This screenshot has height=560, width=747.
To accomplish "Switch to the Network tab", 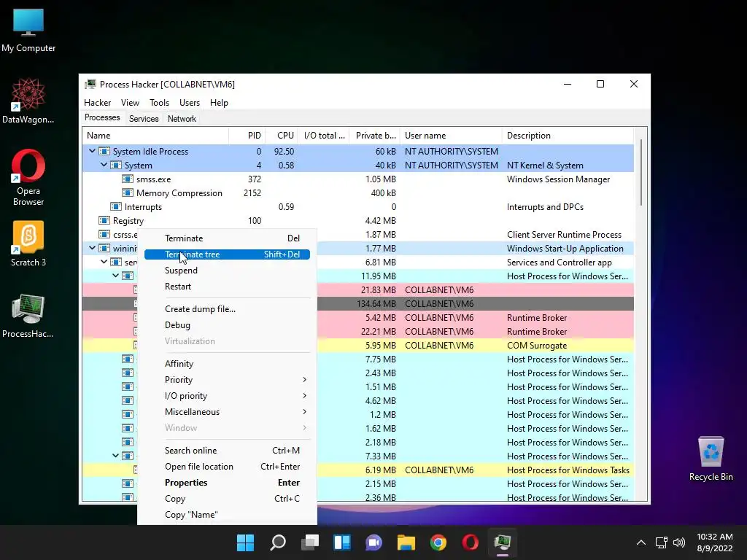I will click(x=182, y=119).
